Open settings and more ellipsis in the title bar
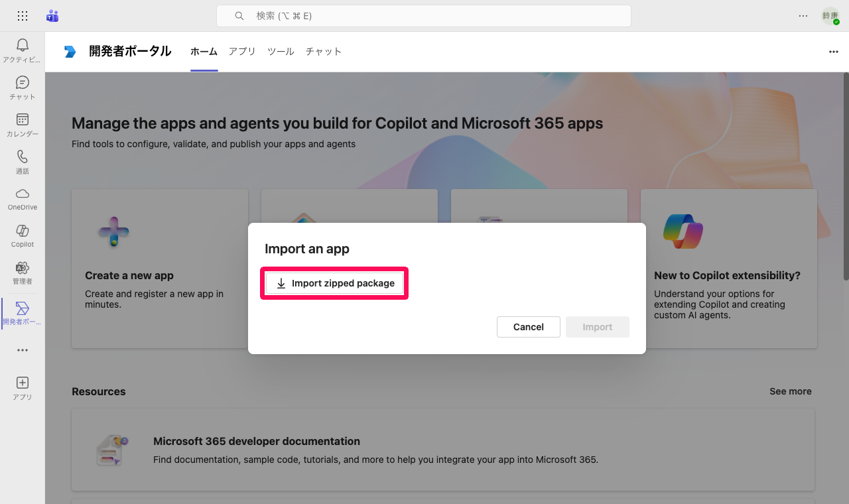 [803, 16]
